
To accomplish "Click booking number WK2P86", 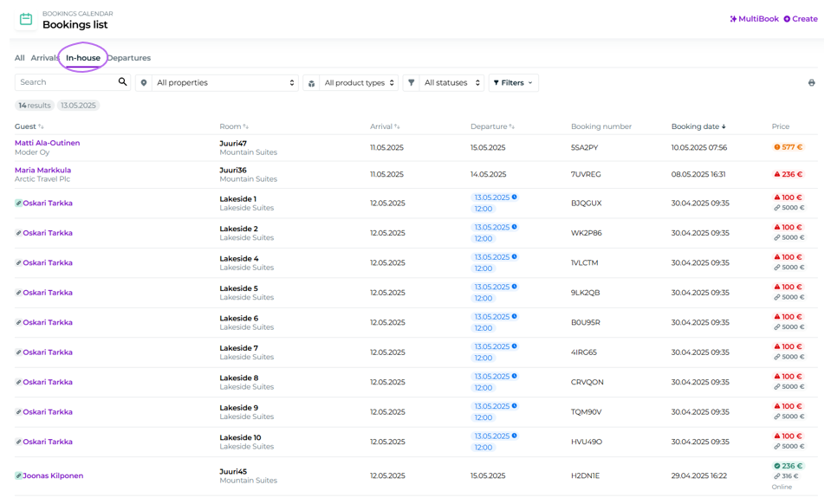I will click(586, 232).
